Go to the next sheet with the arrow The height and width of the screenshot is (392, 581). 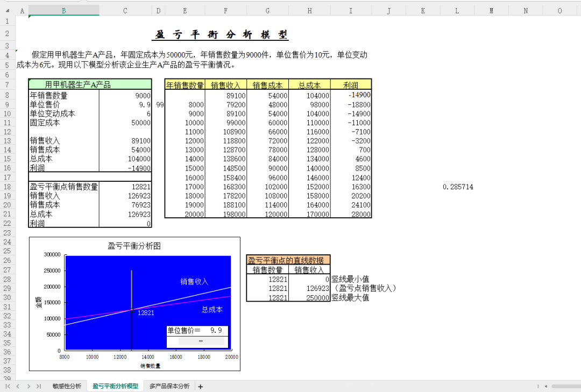pyautogui.click(x=29, y=387)
